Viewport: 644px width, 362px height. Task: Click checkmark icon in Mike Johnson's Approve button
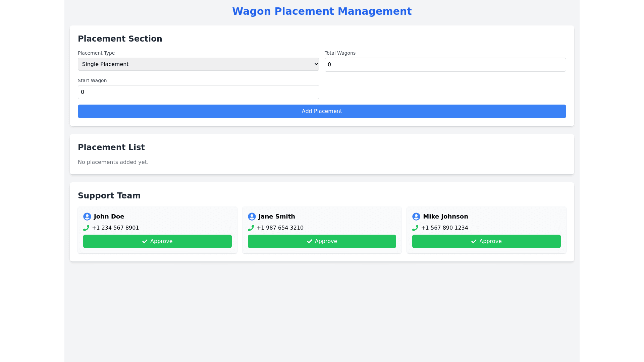pyautogui.click(x=474, y=241)
